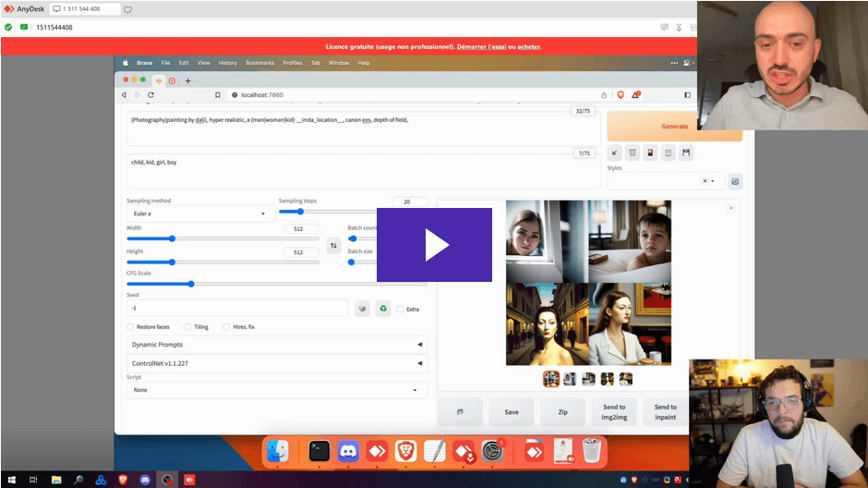
Task: Open Discord from the macOS dock
Action: 348,451
